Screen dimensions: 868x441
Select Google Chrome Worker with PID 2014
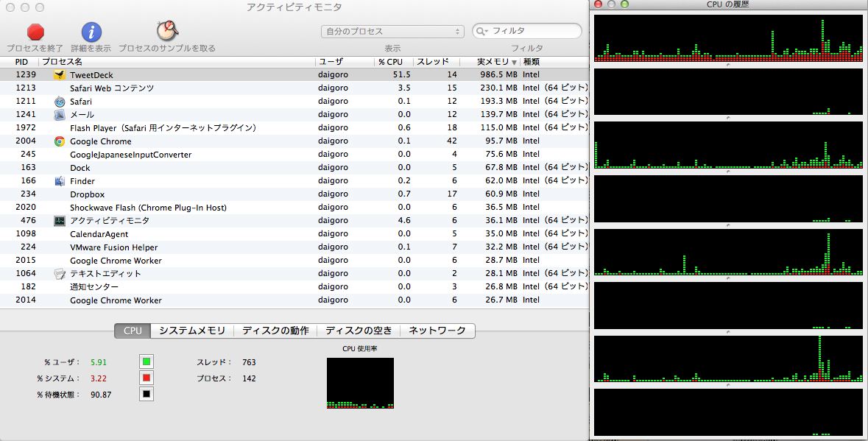point(294,300)
